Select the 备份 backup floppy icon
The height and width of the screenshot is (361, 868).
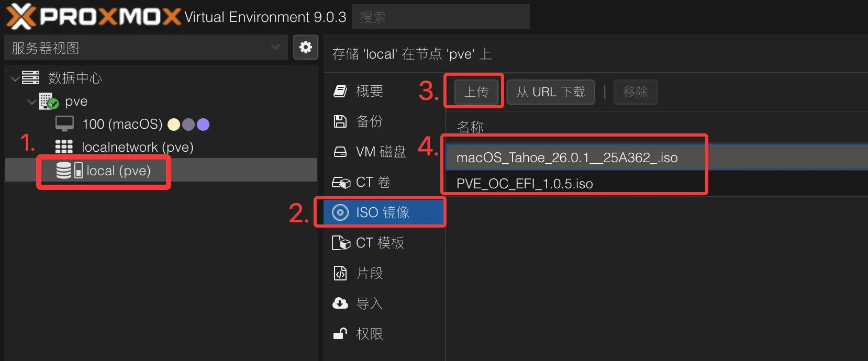click(340, 121)
